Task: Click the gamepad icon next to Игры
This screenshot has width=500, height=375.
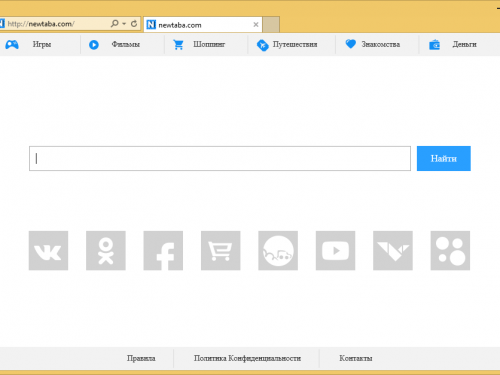Action: click(x=12, y=44)
